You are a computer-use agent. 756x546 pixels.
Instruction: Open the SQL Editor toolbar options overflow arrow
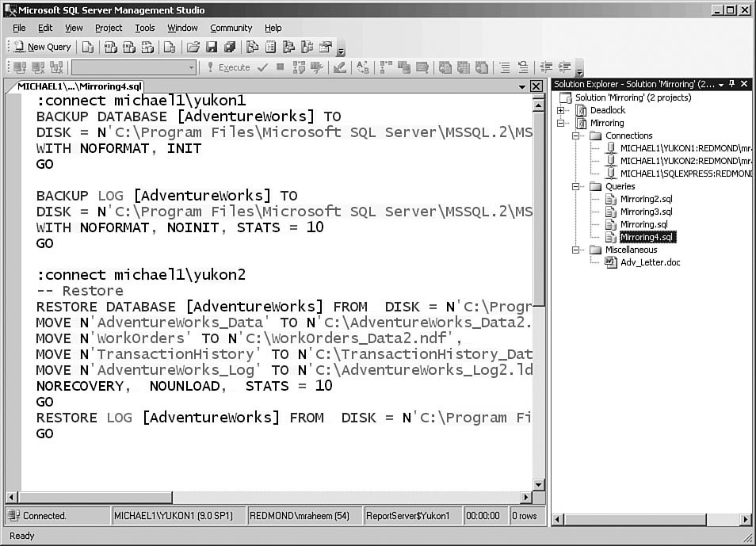[580, 70]
